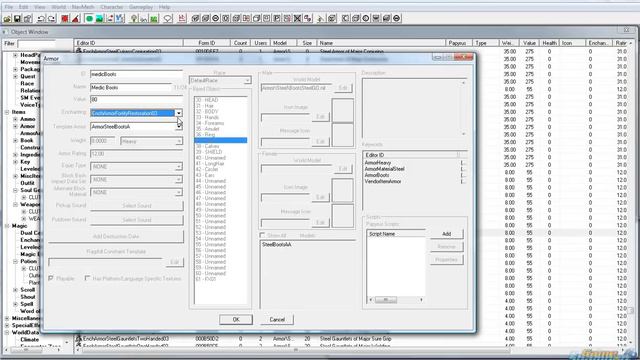
Task: Expand the Scroll tree node
Action: point(16,290)
